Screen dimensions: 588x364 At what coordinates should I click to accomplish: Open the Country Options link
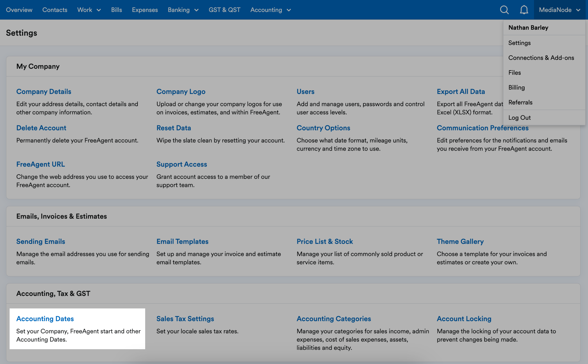323,128
